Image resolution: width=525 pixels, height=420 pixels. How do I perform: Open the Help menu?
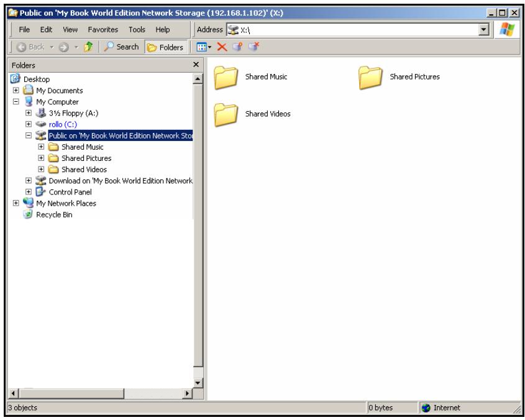[x=163, y=29]
